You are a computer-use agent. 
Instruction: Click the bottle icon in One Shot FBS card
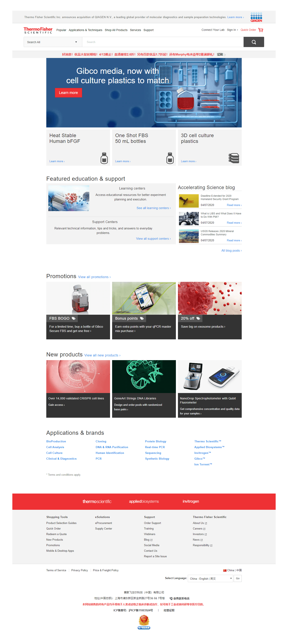pos(170,158)
